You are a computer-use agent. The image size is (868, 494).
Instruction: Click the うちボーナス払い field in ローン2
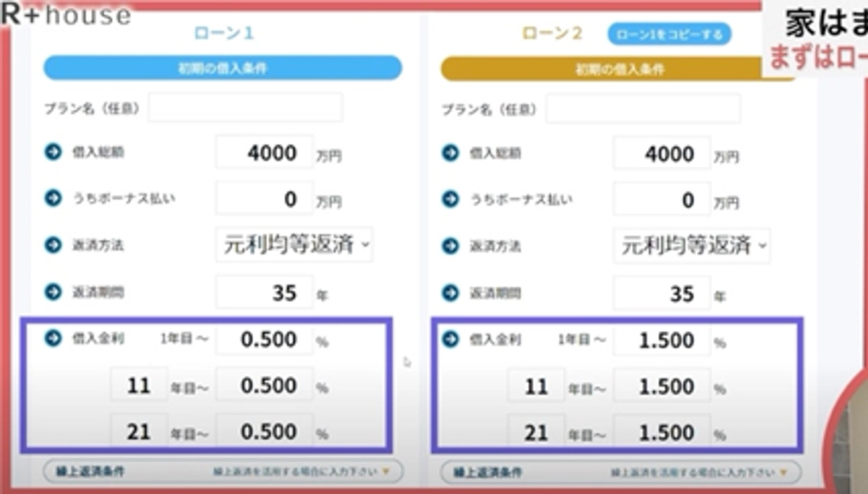pyautogui.click(x=662, y=200)
